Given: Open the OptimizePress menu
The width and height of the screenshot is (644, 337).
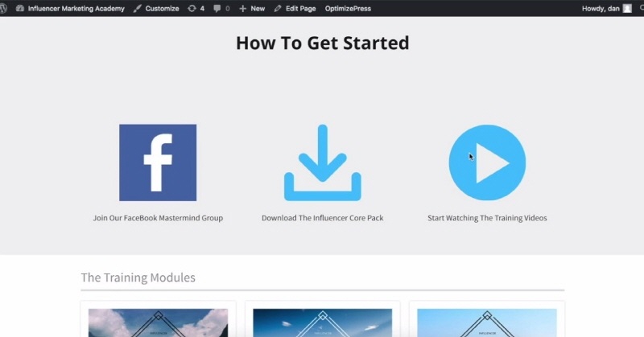Looking at the screenshot, I should tap(348, 8).
